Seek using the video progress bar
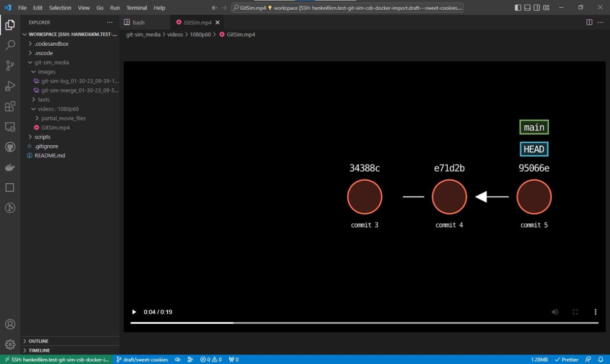Screen dimensions: 610x364 pyautogui.click(x=364, y=322)
